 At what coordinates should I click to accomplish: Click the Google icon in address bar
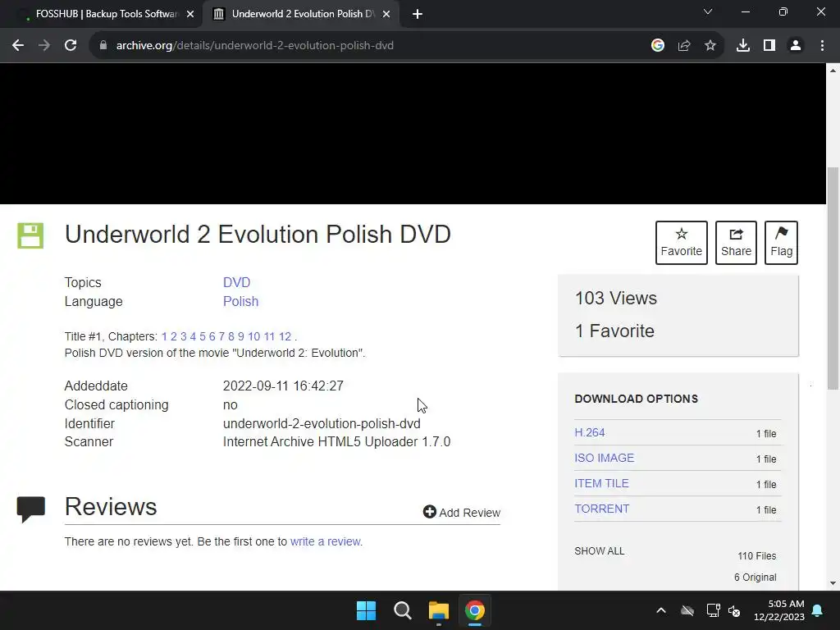(x=658, y=46)
